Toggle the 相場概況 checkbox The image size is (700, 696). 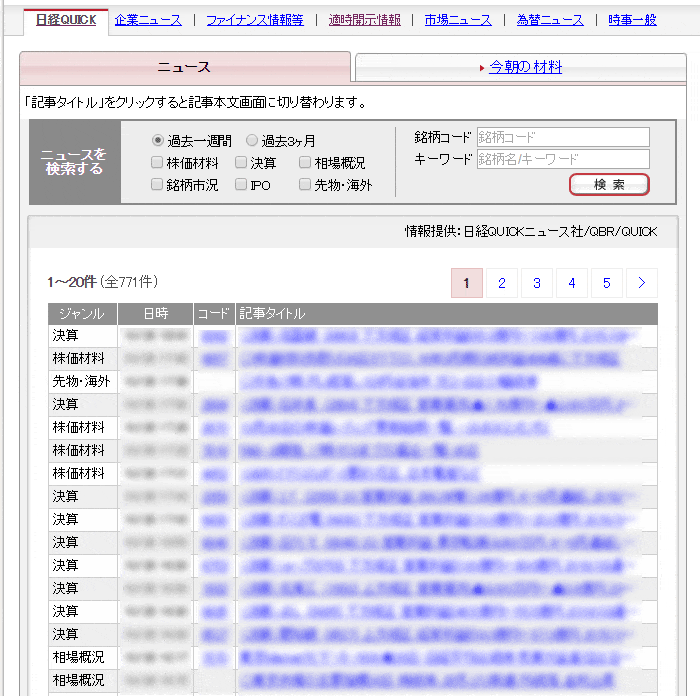coord(305,163)
